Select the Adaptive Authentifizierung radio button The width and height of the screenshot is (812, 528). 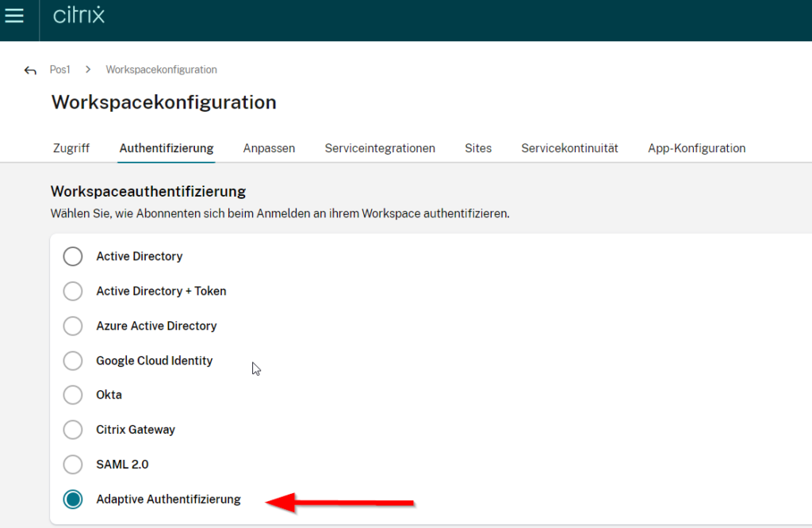click(73, 499)
